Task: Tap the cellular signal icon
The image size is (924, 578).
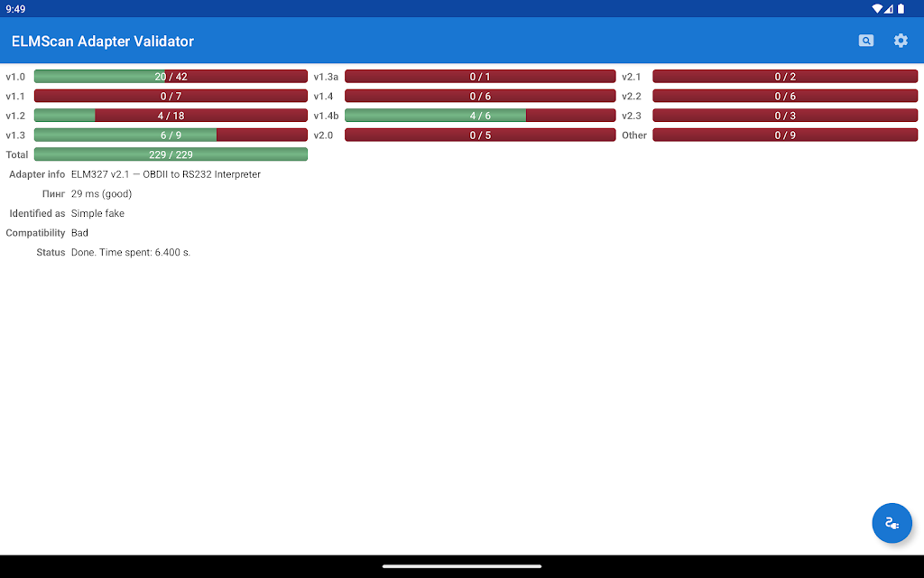Action: pyautogui.click(x=889, y=9)
